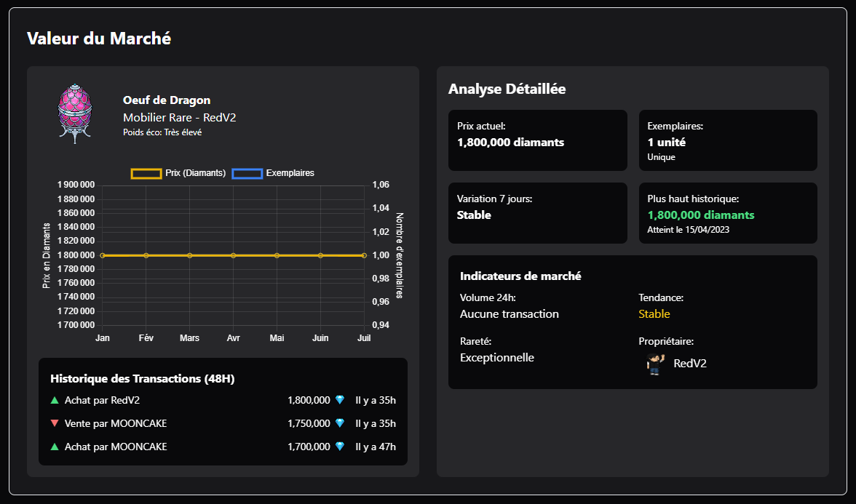Click red down arrow beside Vente par MOONCAKE
The image size is (856, 504).
55,423
